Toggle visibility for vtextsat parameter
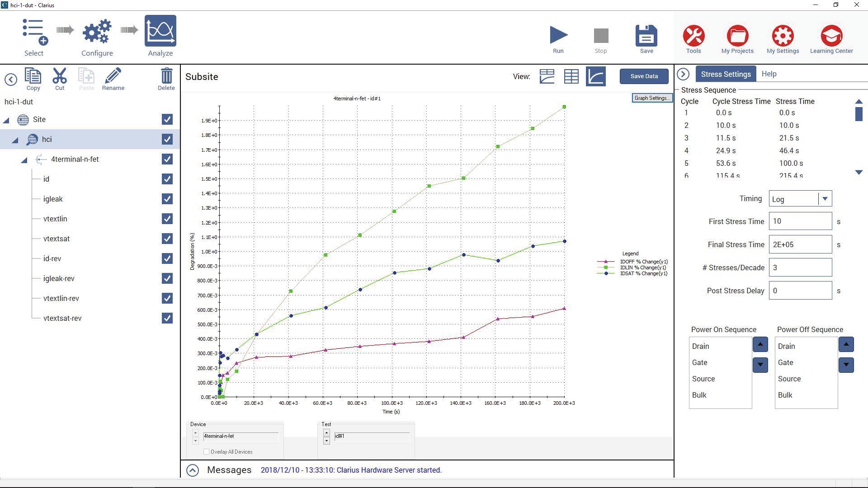The image size is (868, 488). [168, 238]
